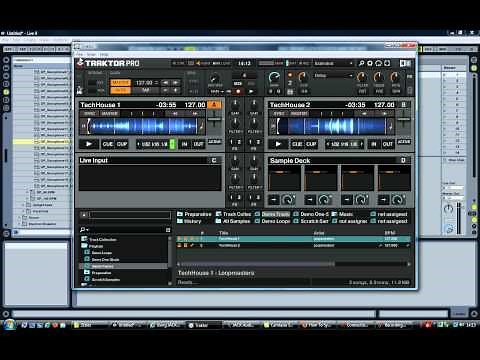480x360 pixels.
Task: Toggle the orange AUTO clock button
Action: [120, 90]
